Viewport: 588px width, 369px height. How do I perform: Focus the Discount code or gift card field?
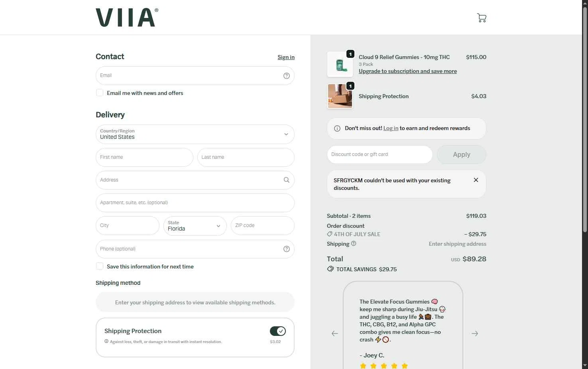click(x=380, y=154)
